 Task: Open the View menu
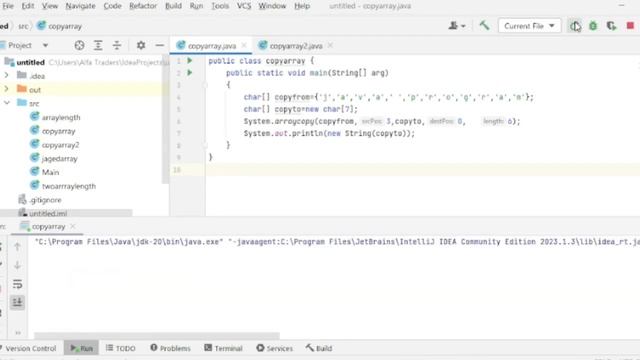50,6
